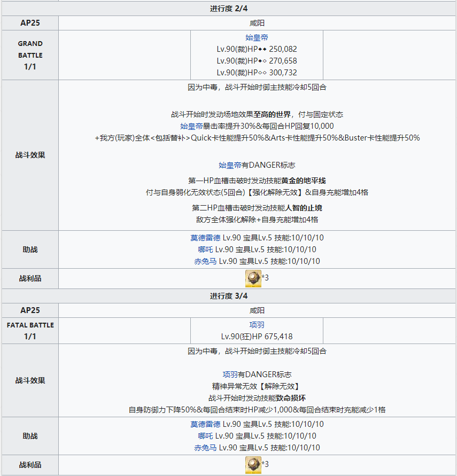Select 精神异常无效【解除无效】 line
The height and width of the screenshot is (476, 457).
pos(257,386)
